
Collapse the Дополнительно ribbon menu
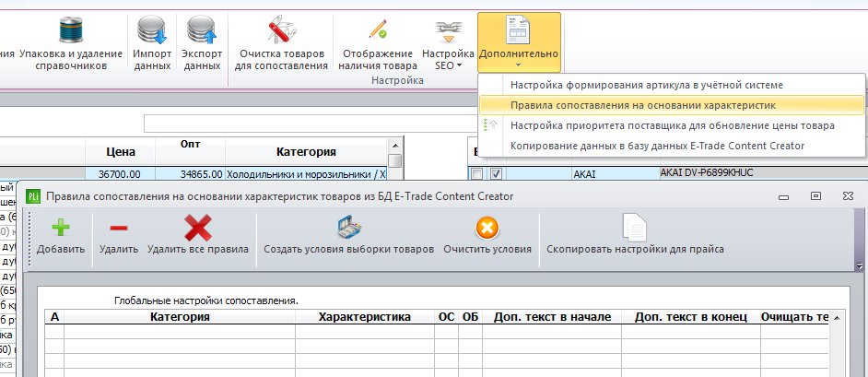click(x=520, y=42)
